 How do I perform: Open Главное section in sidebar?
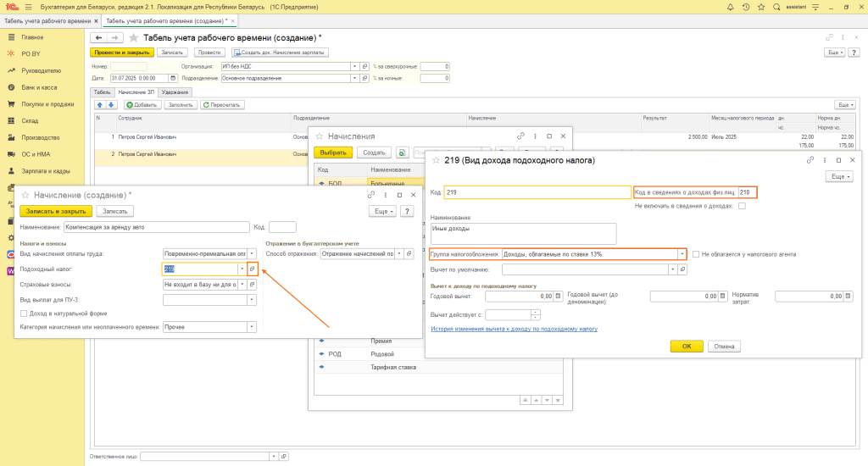32,37
